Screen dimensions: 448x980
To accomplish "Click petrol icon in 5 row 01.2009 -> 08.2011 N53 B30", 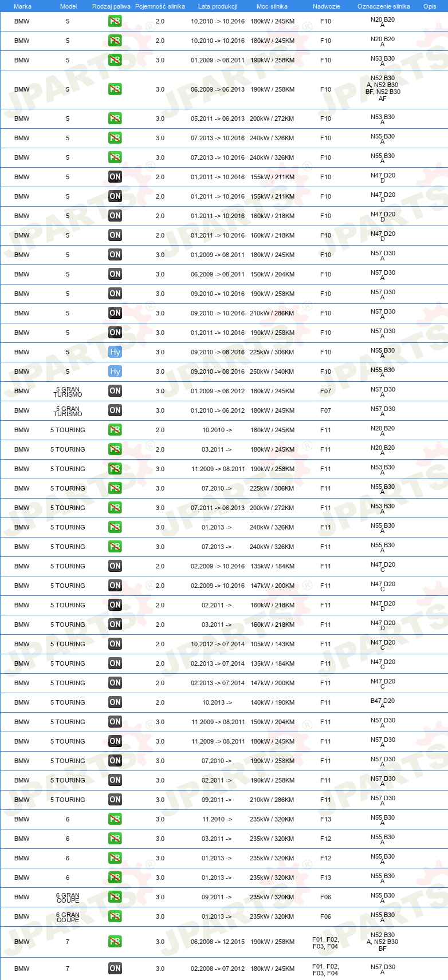I will [115, 60].
